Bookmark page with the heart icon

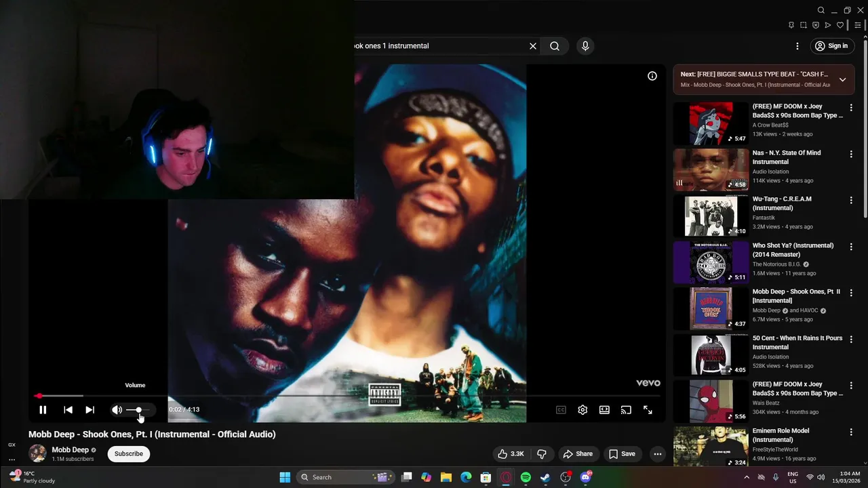840,25
